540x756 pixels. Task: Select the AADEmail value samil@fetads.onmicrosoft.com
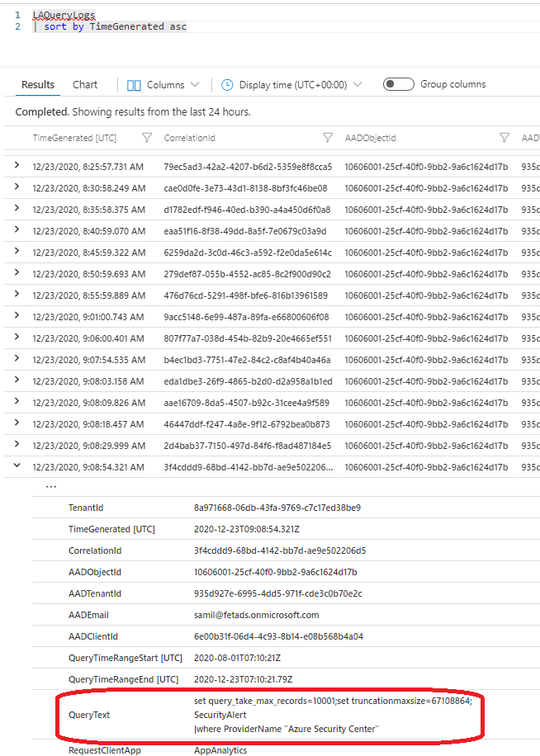[x=256, y=615]
